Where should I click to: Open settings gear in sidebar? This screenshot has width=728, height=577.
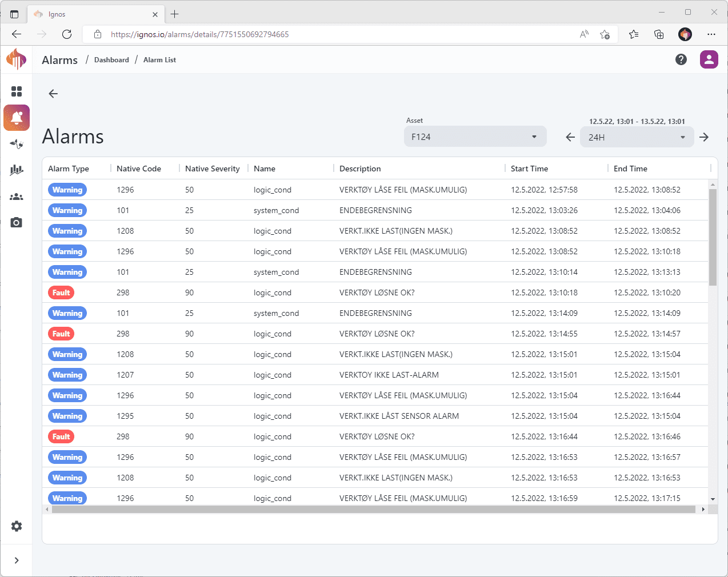(17, 526)
